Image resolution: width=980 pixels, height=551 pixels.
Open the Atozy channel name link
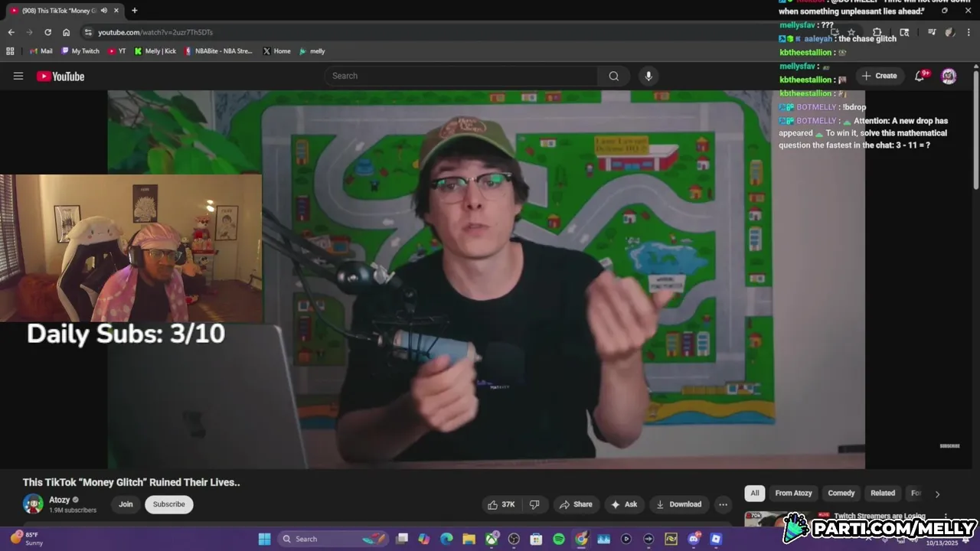pyautogui.click(x=60, y=500)
